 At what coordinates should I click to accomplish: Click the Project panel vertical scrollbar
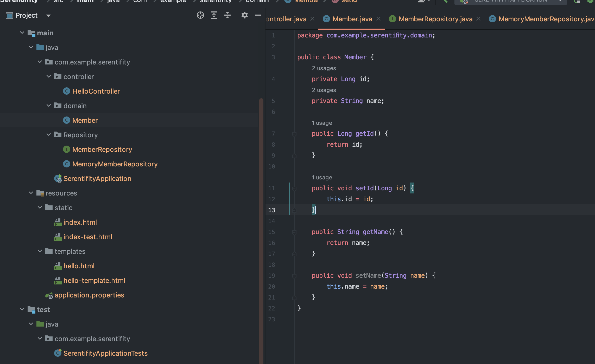(x=261, y=231)
